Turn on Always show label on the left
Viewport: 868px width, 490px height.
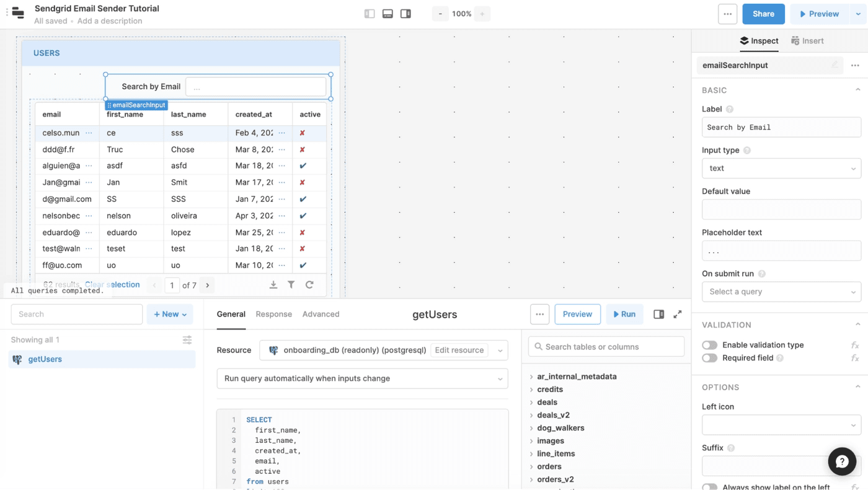710,487
